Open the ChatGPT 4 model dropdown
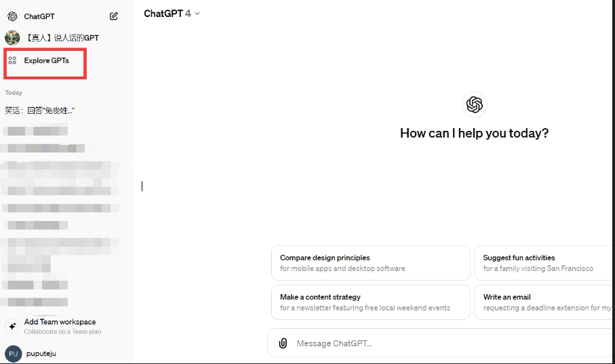The width and height of the screenshot is (615, 364). tap(172, 14)
